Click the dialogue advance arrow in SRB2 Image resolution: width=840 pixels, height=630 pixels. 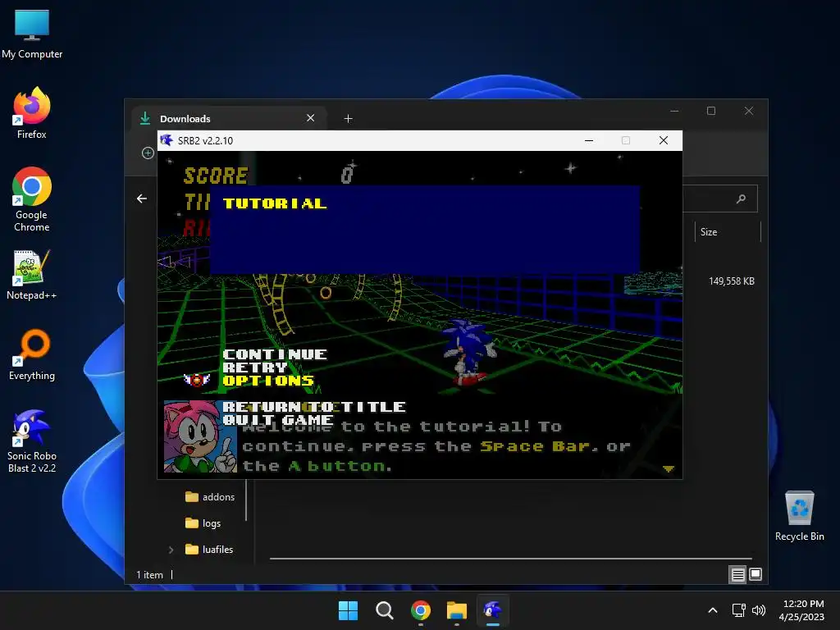[668, 468]
